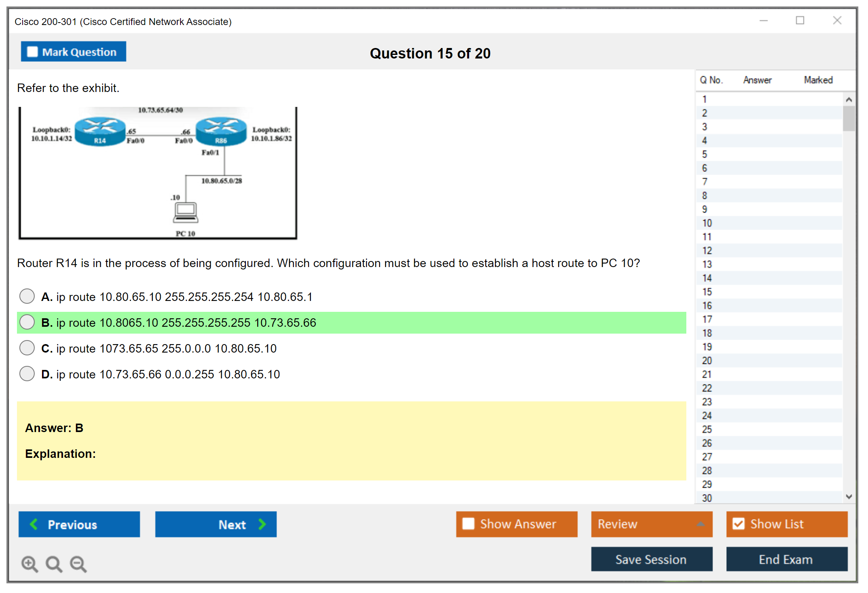Select question 7 in the list

click(704, 182)
